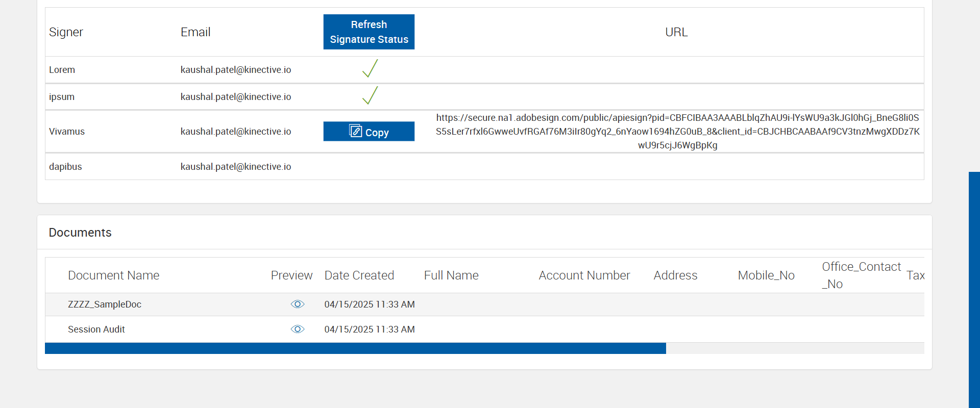Click the horizontal scrollbar under Documents table
Image resolution: width=980 pixels, height=408 pixels.
click(355, 348)
